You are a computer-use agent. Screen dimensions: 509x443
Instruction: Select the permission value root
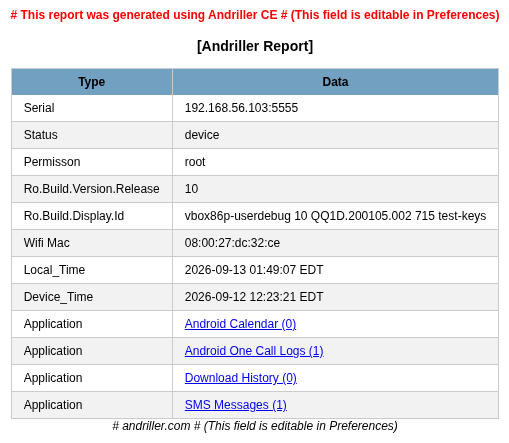(195, 162)
